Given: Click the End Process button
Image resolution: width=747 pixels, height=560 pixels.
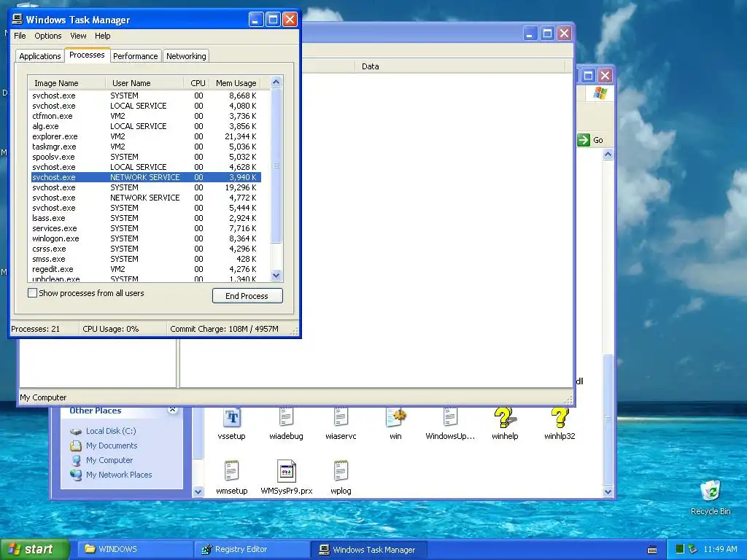Looking at the screenshot, I should pyautogui.click(x=247, y=296).
